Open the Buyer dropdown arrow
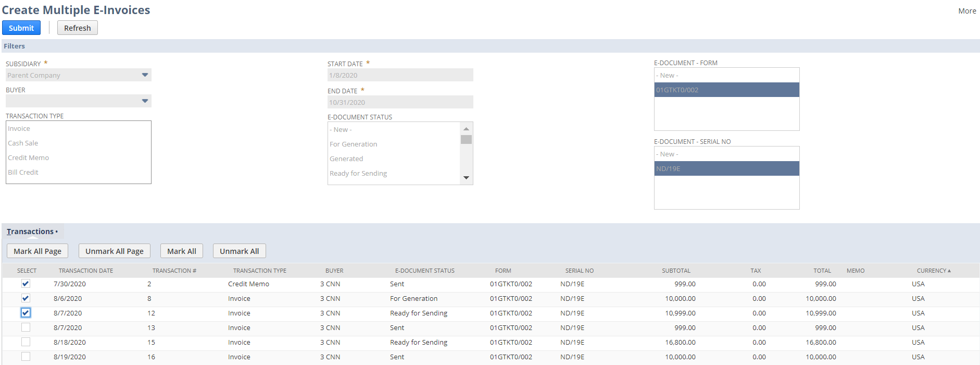The width and height of the screenshot is (980, 365). click(145, 101)
